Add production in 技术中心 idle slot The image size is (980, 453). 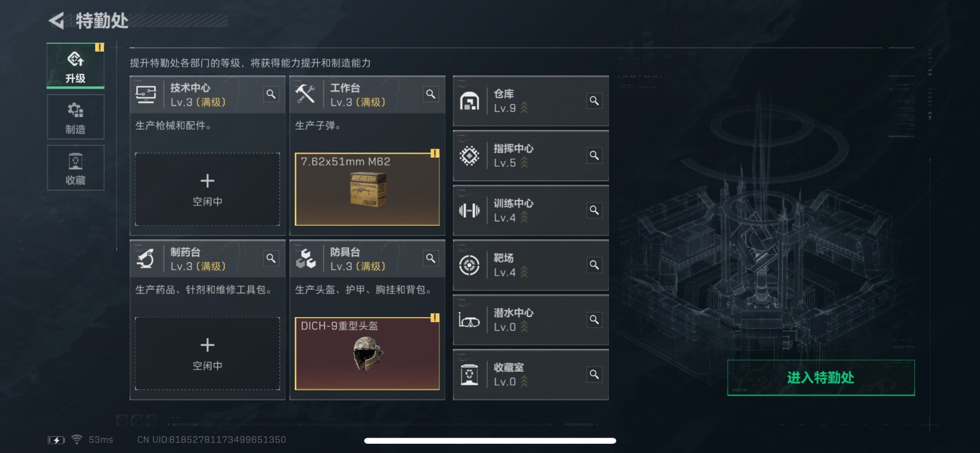[207, 189]
